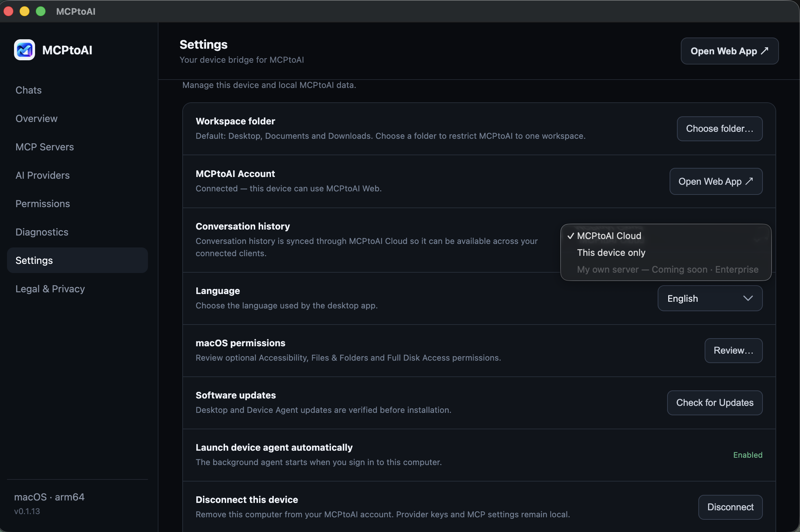The height and width of the screenshot is (532, 800).
Task: Click the Disconnect button
Action: tap(730, 507)
